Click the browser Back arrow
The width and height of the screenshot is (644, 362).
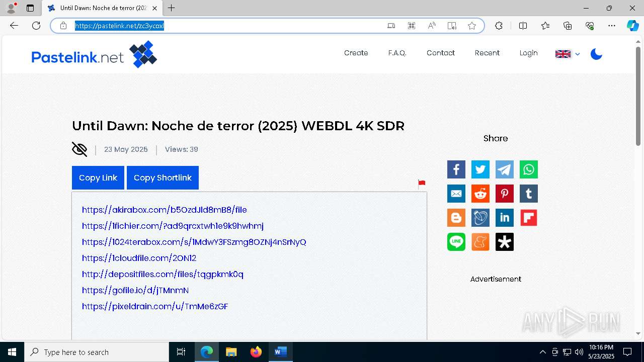click(x=14, y=26)
